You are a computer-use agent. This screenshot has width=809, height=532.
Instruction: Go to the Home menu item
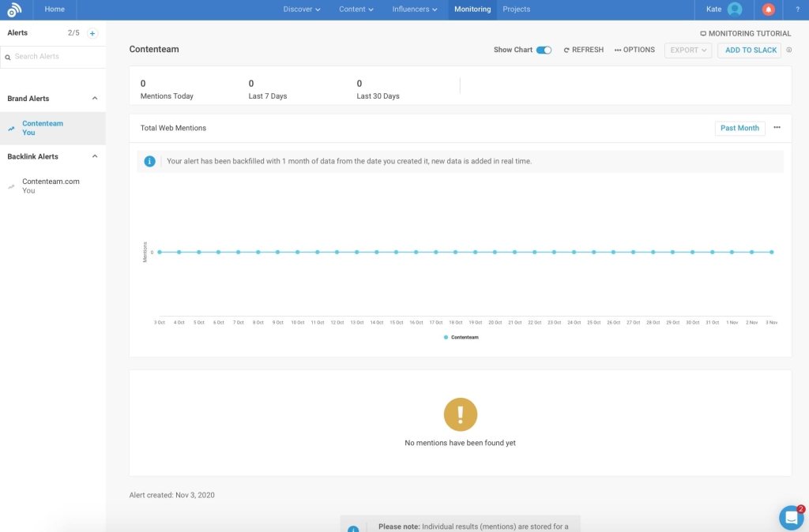[54, 9]
